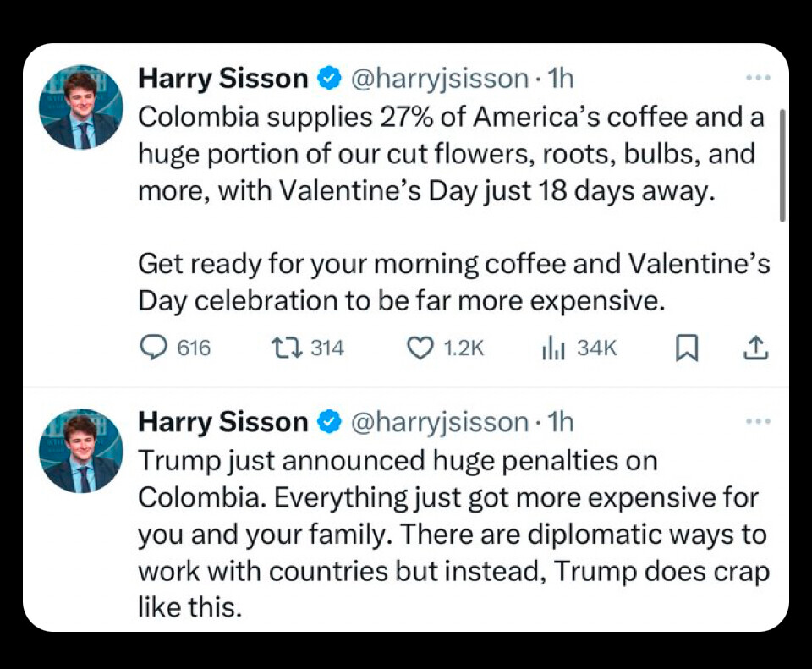
Task: Click the verified badge on the Colombia coffee tweet
Action: click(329, 79)
